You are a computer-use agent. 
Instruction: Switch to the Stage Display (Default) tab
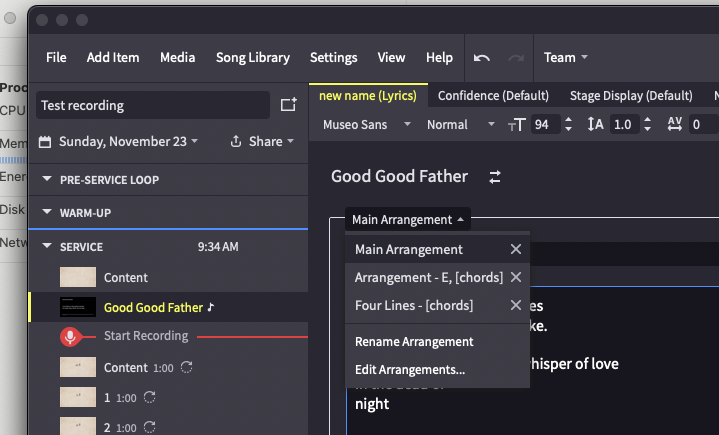point(631,95)
